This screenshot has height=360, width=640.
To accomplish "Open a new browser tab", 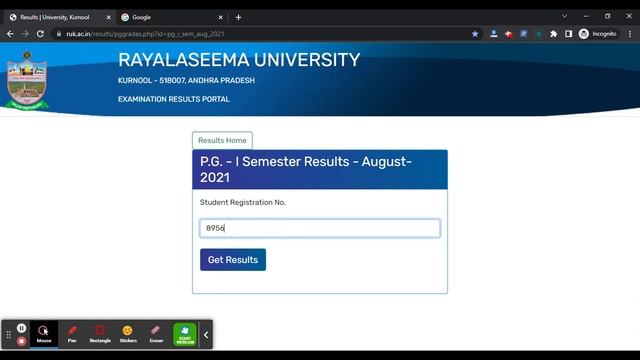I will click(238, 18).
